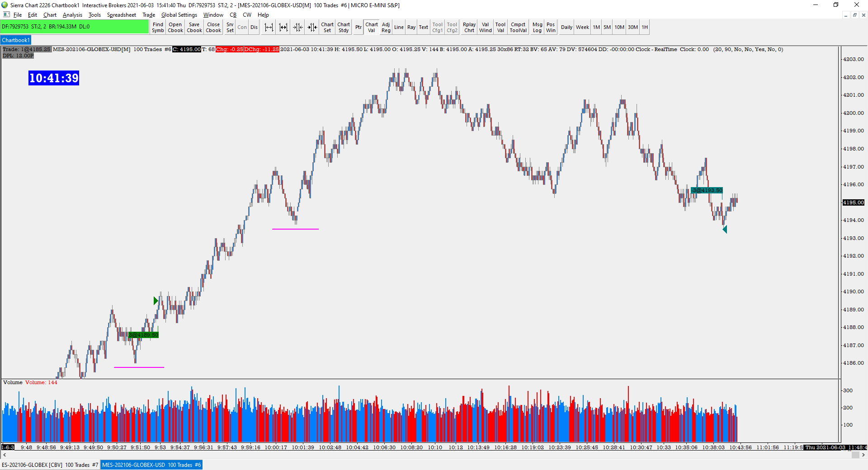868x470 pixels.
Task: Open the Help menu
Action: click(263, 15)
